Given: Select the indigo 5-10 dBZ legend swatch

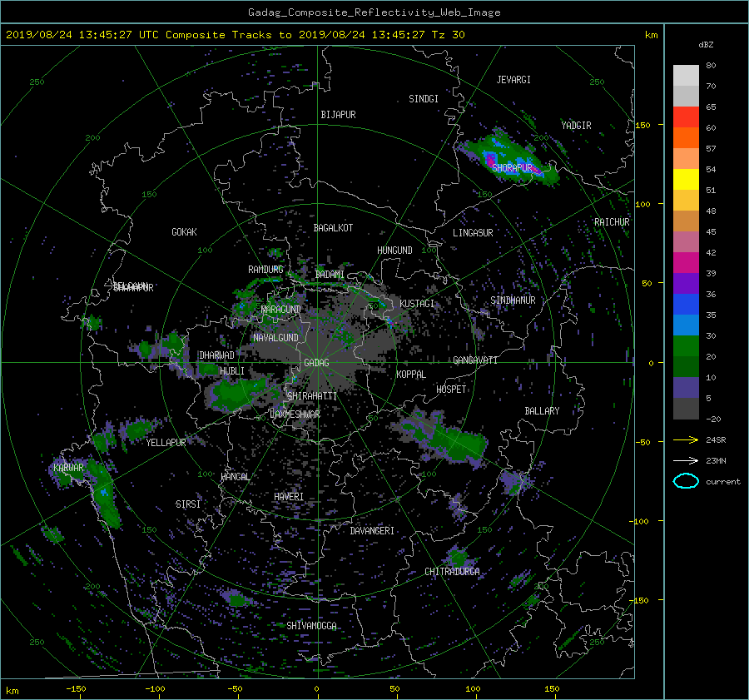Looking at the screenshot, I should (686, 388).
